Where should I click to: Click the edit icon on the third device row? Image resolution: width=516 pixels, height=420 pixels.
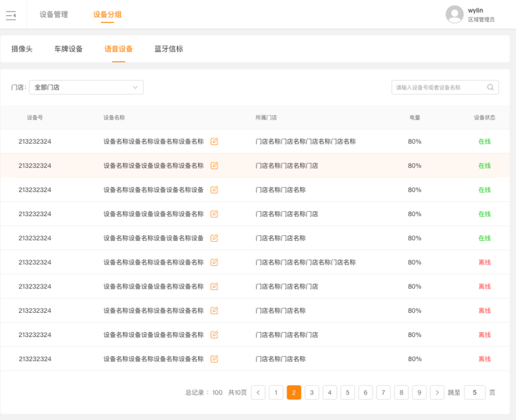tap(214, 190)
